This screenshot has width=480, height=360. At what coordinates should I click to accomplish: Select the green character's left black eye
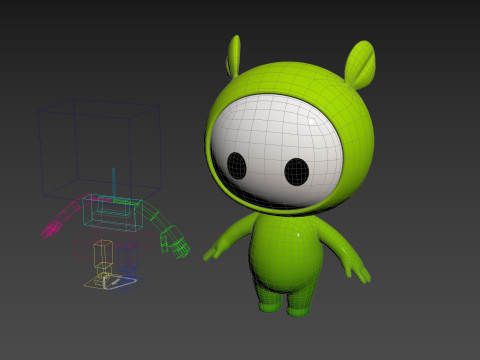point(237,166)
